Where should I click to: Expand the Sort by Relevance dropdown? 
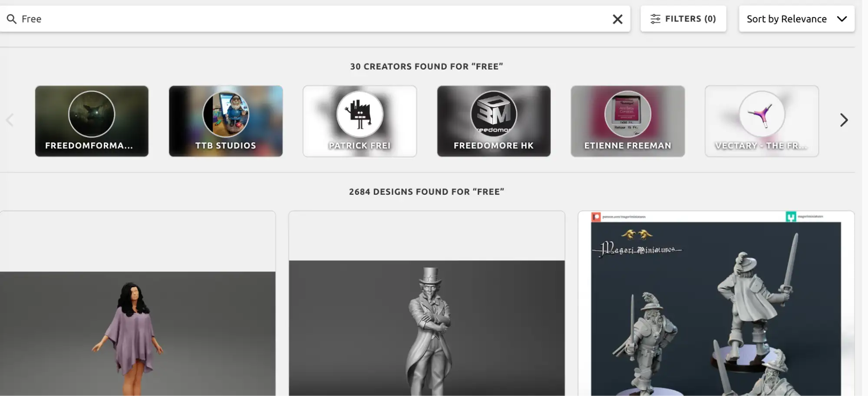[797, 19]
